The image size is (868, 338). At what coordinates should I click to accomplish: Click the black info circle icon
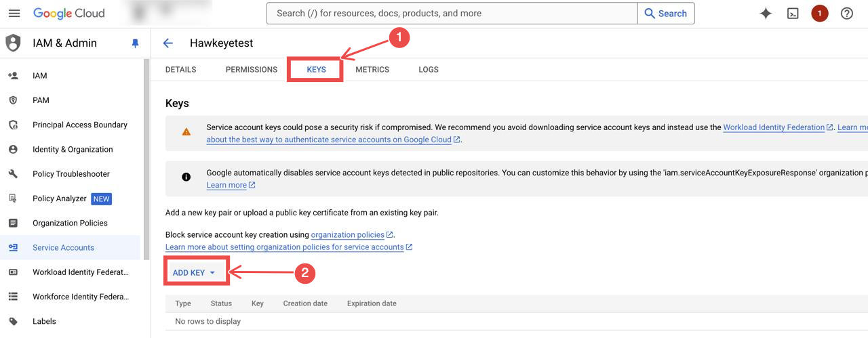(186, 177)
